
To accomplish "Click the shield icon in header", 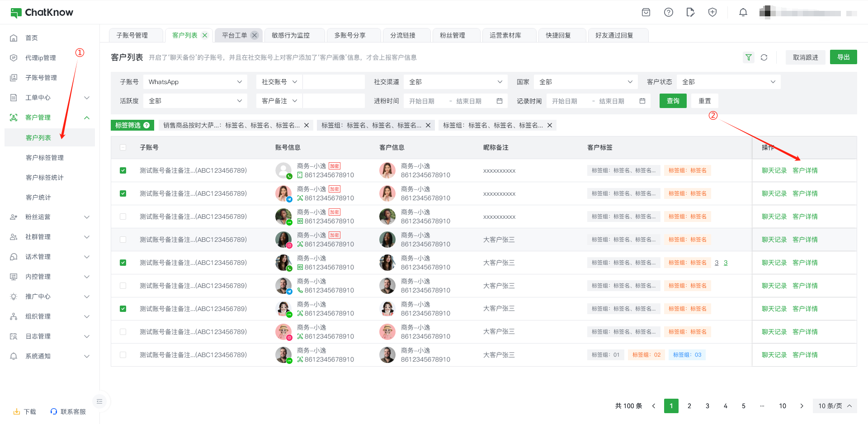I will [712, 13].
